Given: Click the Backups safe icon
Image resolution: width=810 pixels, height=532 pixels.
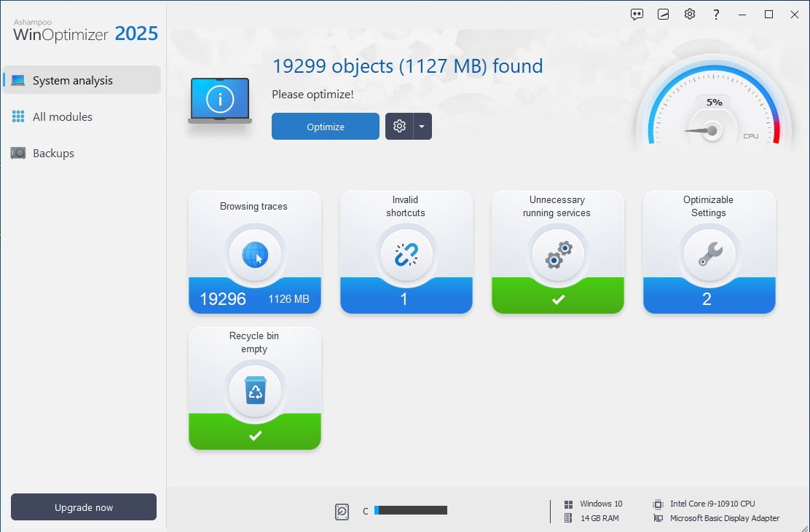Looking at the screenshot, I should [x=18, y=154].
